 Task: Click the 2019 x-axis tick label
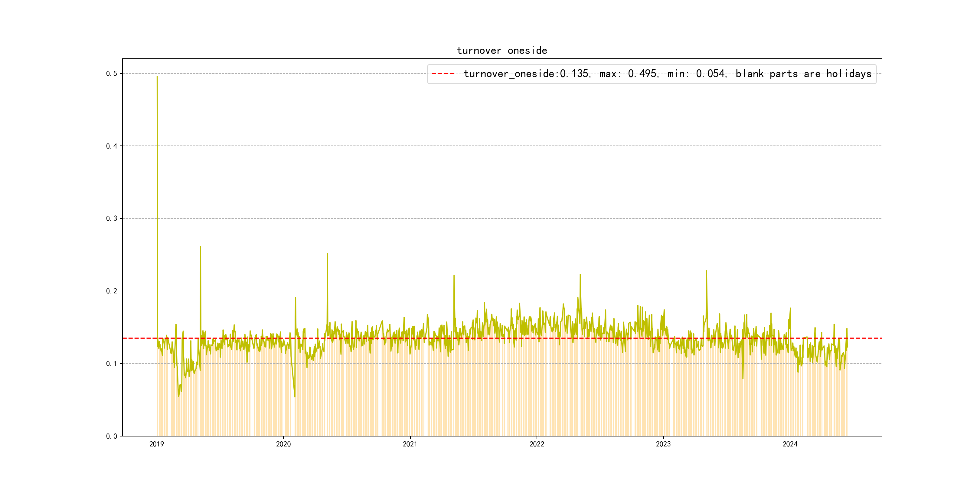pyautogui.click(x=156, y=444)
